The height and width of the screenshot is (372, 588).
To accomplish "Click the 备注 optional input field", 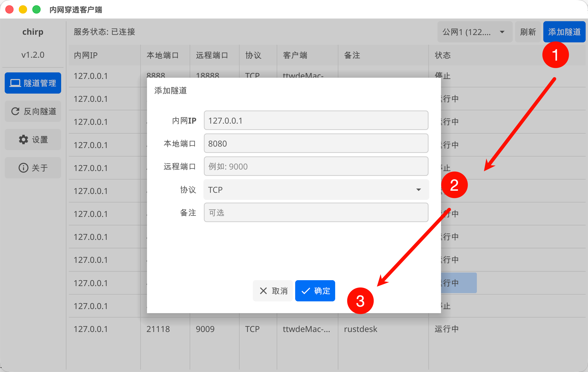I will [x=316, y=212].
